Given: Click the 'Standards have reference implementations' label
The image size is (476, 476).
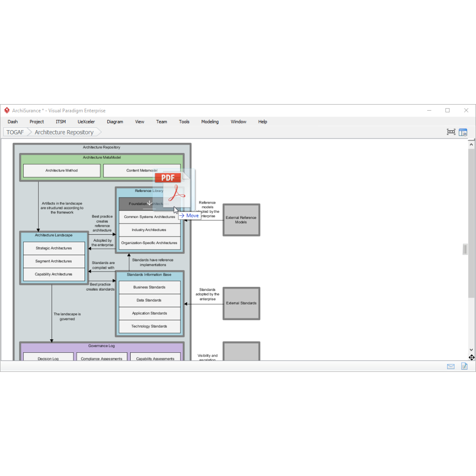Looking at the screenshot, I should click(x=152, y=262).
